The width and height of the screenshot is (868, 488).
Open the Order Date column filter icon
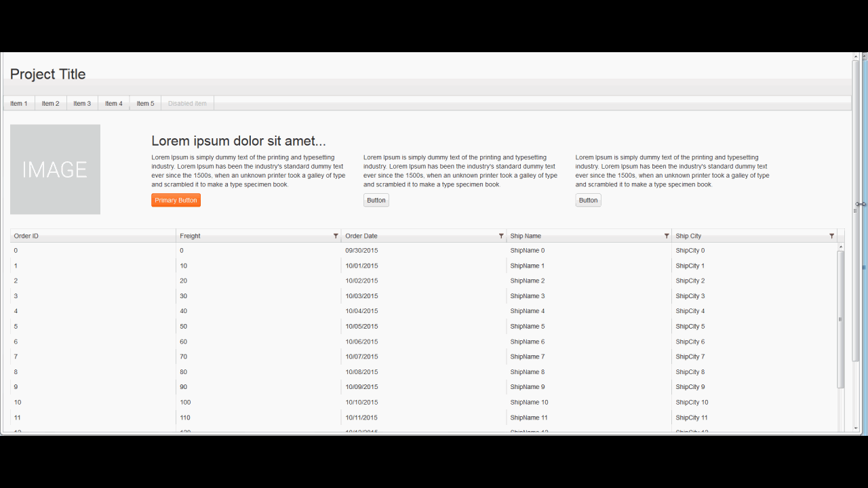point(501,236)
